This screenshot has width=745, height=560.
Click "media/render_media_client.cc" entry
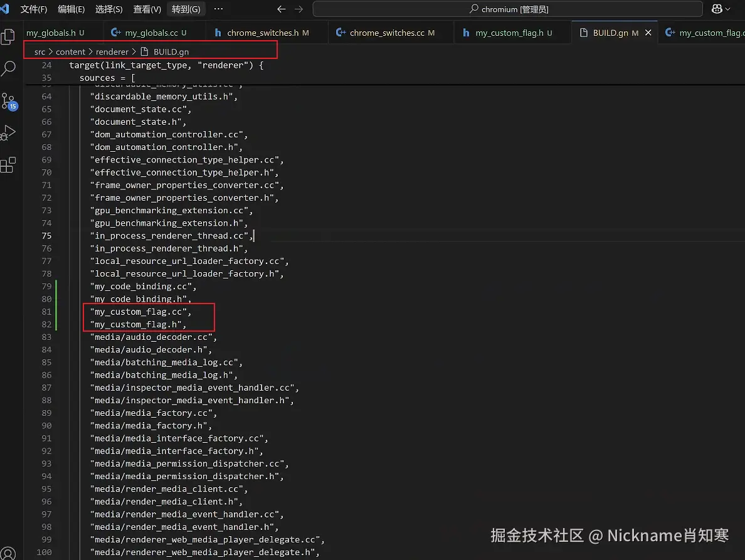(167, 489)
